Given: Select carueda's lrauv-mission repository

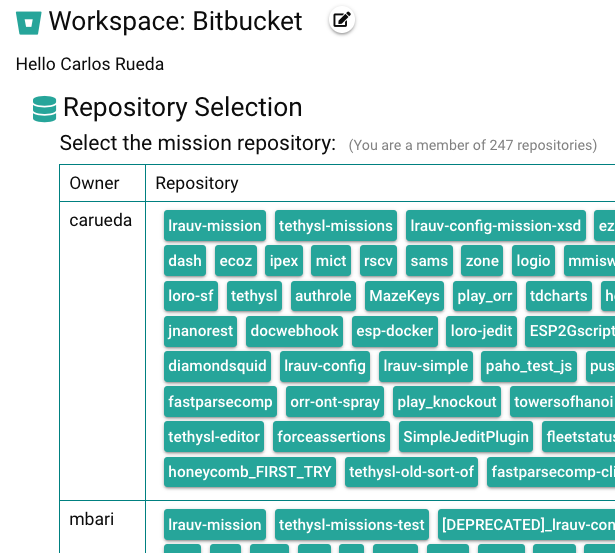Looking at the screenshot, I should [x=214, y=226].
